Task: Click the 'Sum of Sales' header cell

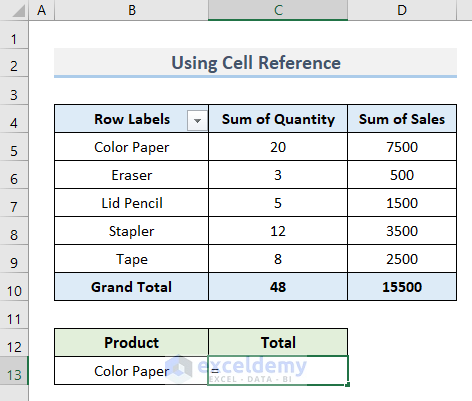Action: 402,119
